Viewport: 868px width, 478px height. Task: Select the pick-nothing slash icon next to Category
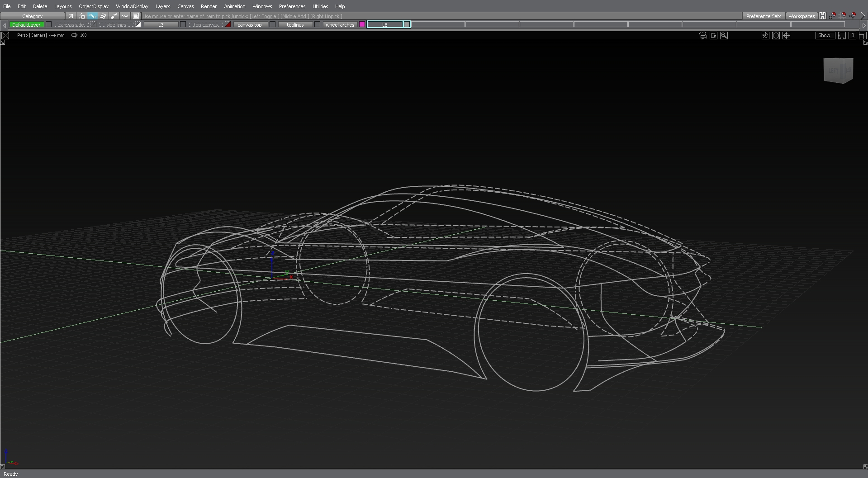71,16
